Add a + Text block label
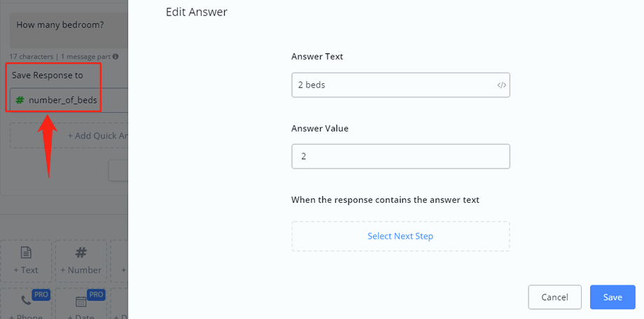 pyautogui.click(x=26, y=270)
